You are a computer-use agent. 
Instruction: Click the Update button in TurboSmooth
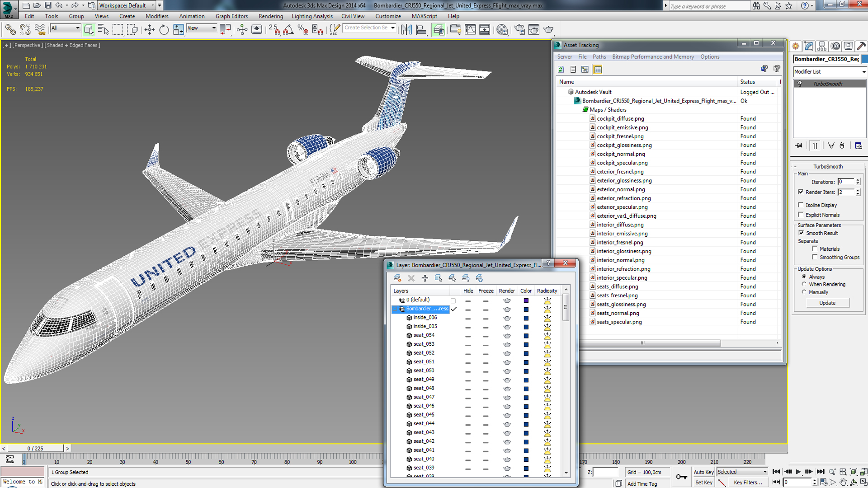[x=827, y=303]
